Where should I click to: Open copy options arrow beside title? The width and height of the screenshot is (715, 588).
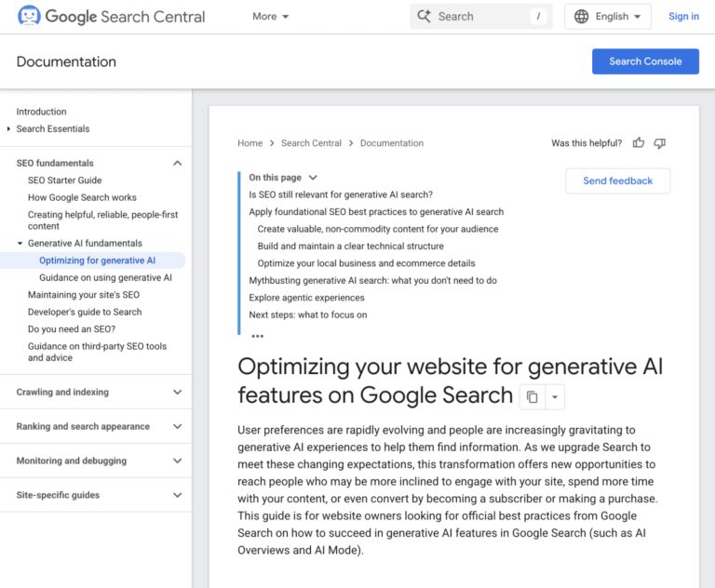[555, 397]
